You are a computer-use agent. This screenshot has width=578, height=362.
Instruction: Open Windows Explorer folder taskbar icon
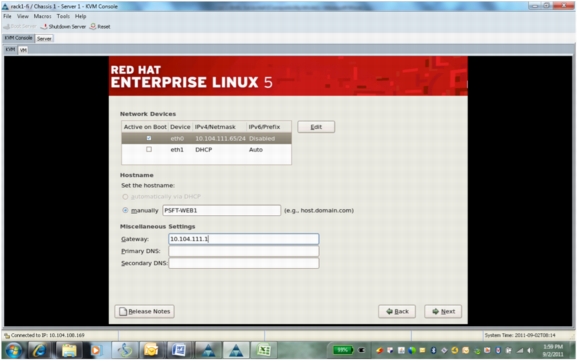(x=69, y=351)
